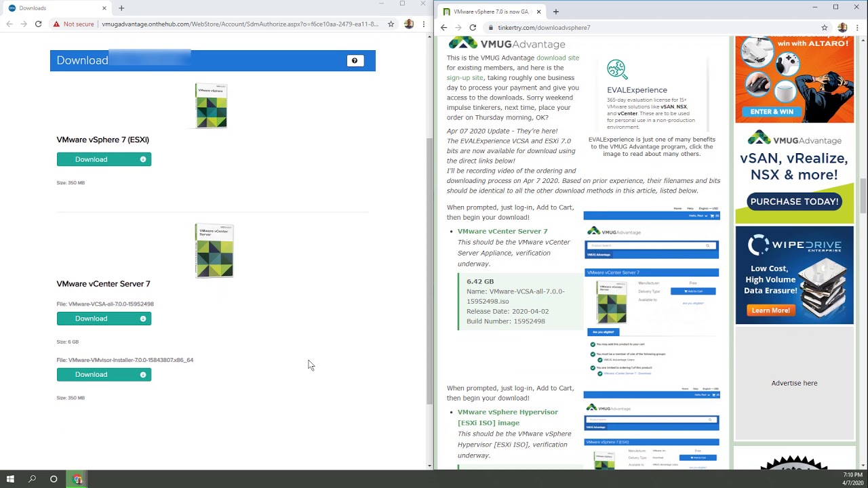Viewport: 868px width, 488px height.
Task: Click 'Release Date: 2020-04-02' text
Action: point(508,311)
